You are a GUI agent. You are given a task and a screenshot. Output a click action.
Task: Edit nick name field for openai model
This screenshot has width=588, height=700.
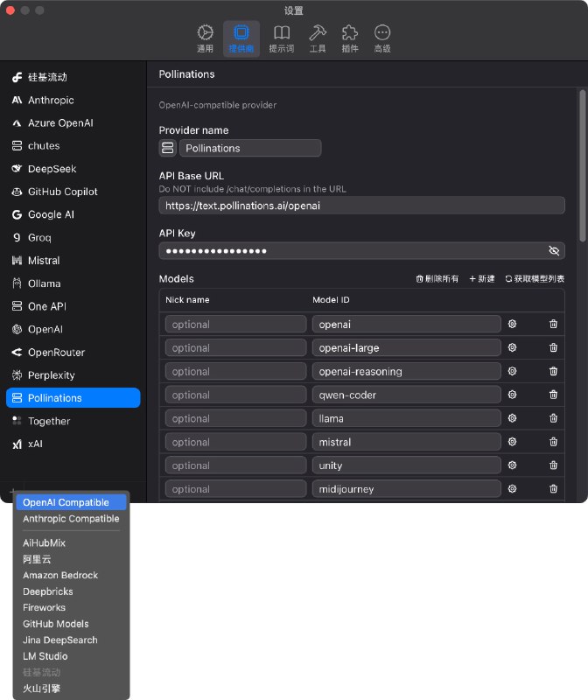[x=235, y=324]
